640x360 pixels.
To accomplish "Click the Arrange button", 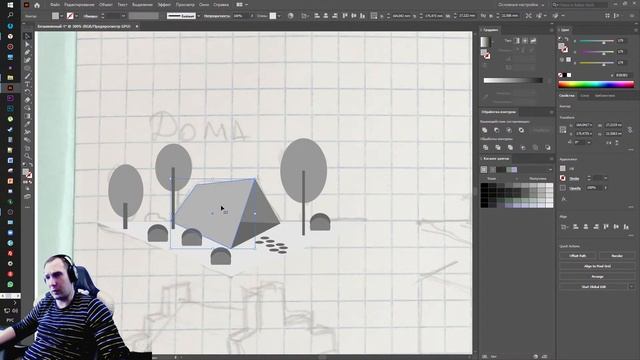I will pos(597,276).
